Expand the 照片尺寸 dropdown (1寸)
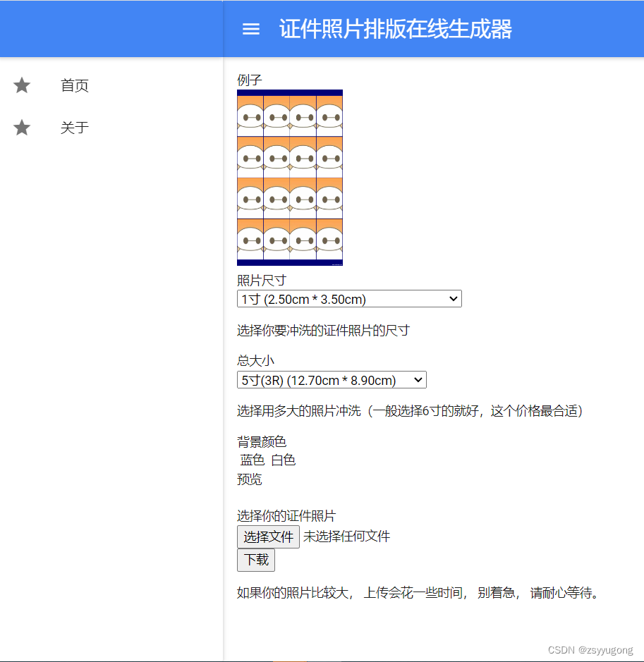This screenshot has height=662, width=644. pyautogui.click(x=349, y=299)
